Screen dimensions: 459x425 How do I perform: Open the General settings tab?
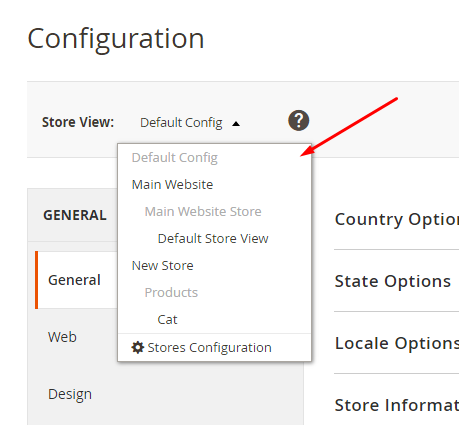point(74,280)
